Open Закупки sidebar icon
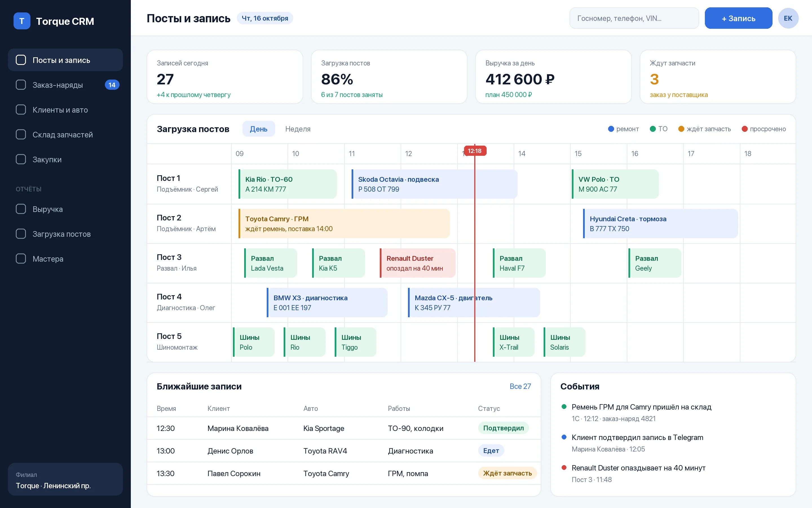Image resolution: width=812 pixels, height=508 pixels. coord(21,159)
